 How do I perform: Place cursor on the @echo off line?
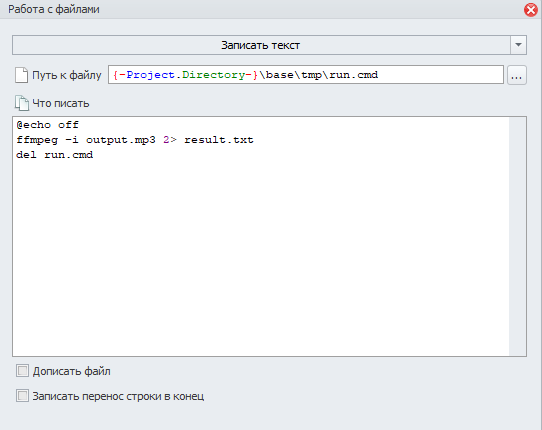48,125
